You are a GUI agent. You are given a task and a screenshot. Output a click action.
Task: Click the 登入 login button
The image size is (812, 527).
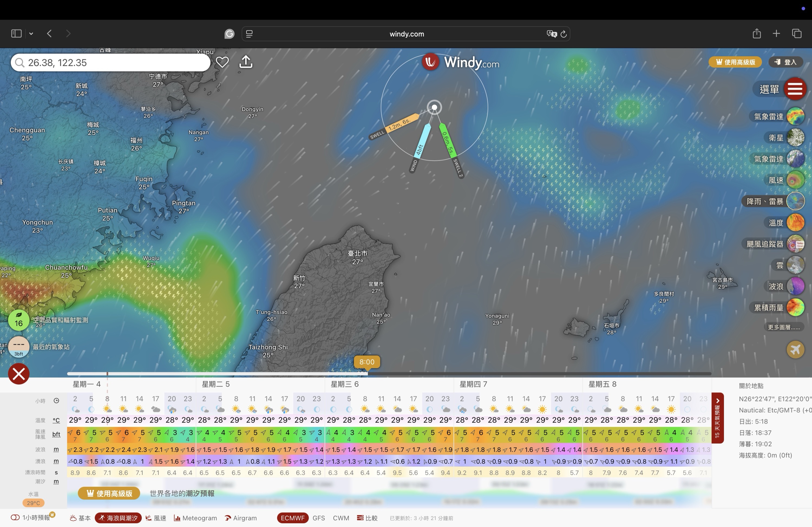785,62
